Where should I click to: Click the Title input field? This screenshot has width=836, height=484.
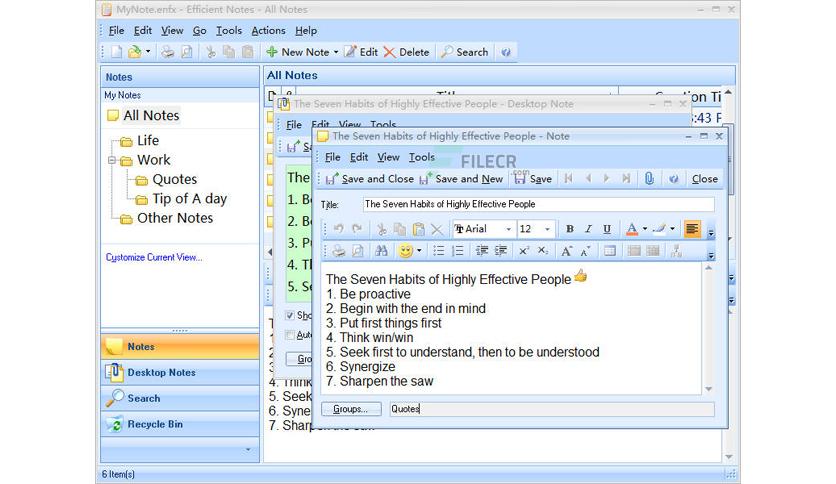538,204
